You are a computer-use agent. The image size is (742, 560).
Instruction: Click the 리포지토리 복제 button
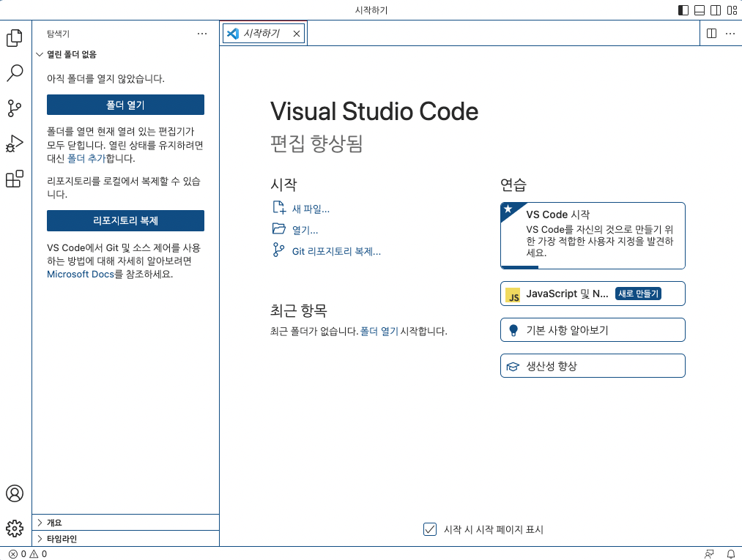point(125,220)
